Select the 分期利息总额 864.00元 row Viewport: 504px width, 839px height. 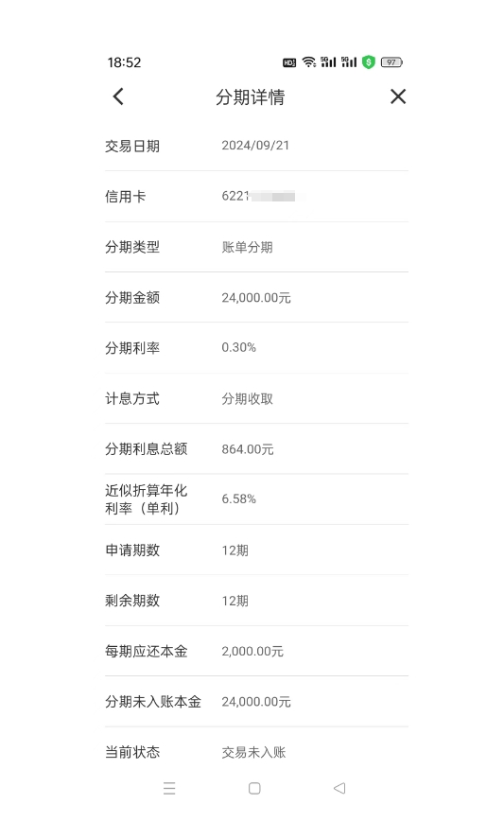(x=256, y=449)
